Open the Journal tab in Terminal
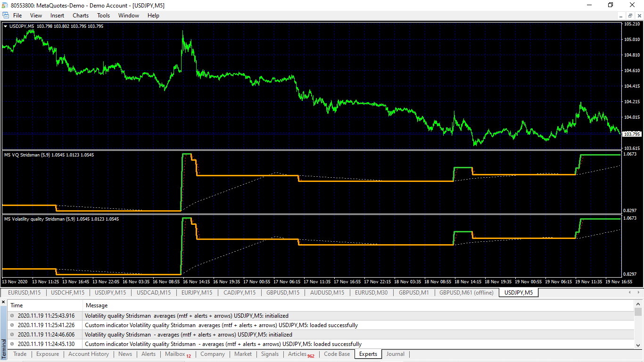This screenshot has width=644, height=362. [396, 354]
